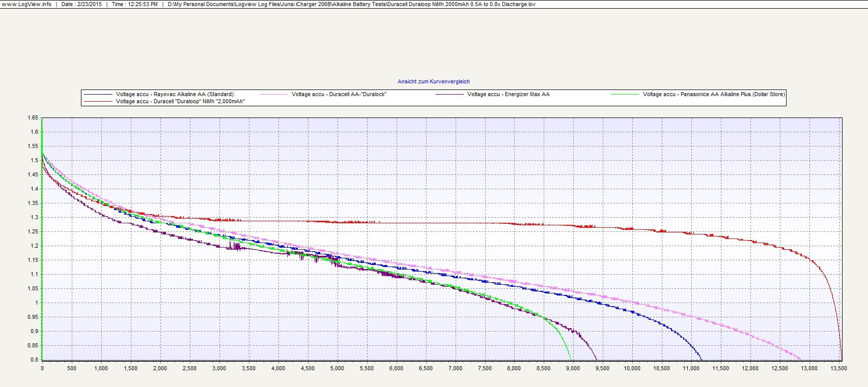Click the blue line swatch beside Rayovac legend
868x387 pixels.
tap(98, 94)
